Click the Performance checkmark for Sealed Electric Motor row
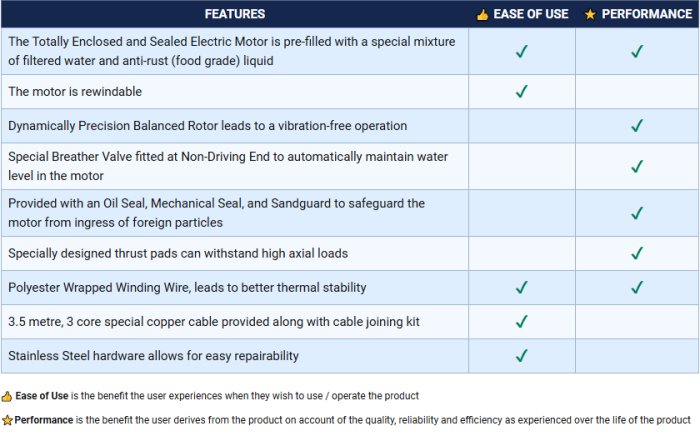The height and width of the screenshot is (436, 700). 637,51
